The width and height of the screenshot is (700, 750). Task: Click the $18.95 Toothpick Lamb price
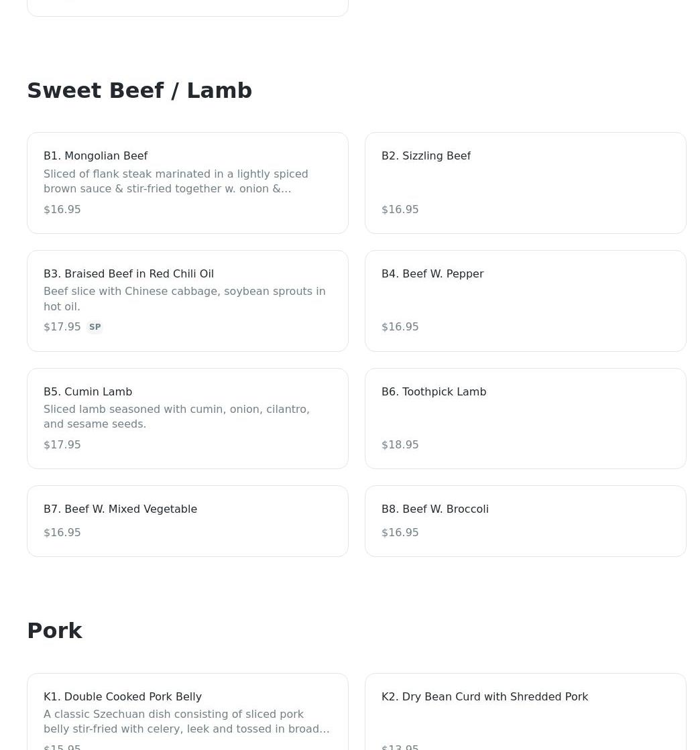coord(400,445)
